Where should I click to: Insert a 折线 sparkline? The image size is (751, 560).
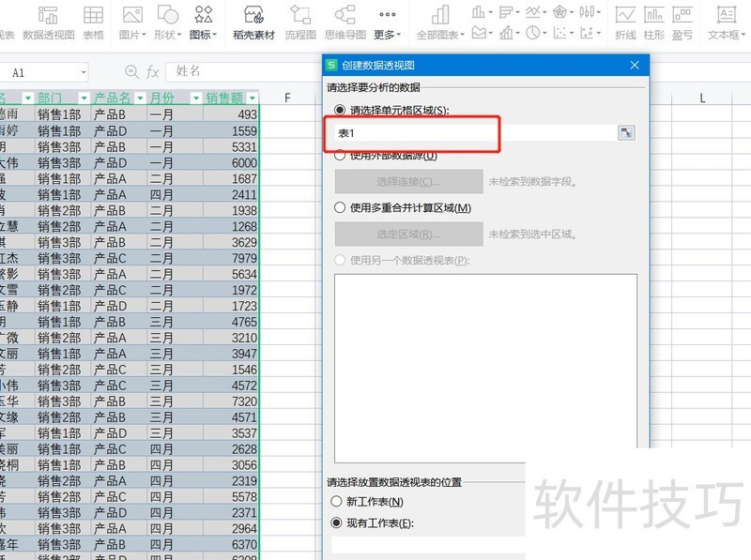[625, 23]
